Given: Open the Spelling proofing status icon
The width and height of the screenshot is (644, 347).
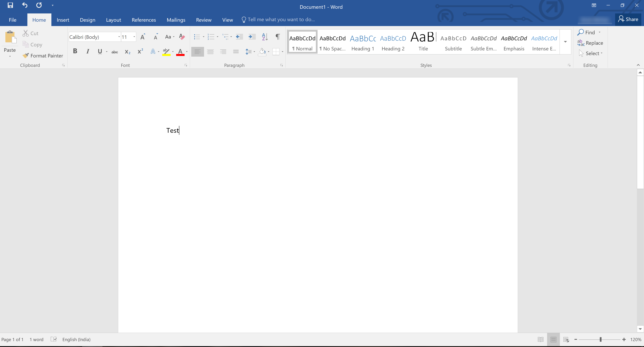Looking at the screenshot, I should 54,339.
